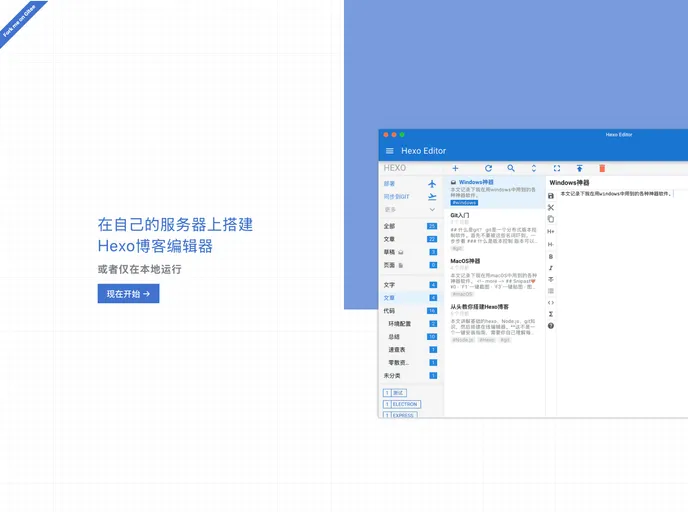Click the HEXO sidebar header

[x=394, y=168]
